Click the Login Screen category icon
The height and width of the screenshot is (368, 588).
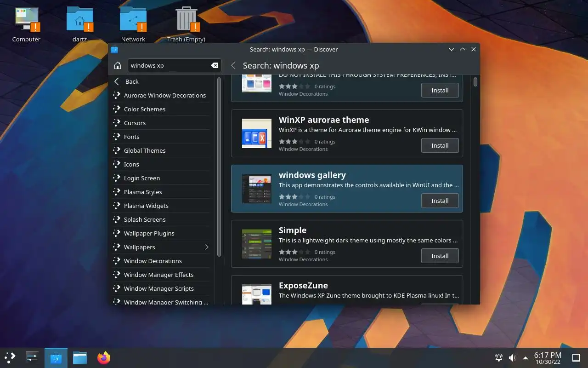[x=117, y=178]
